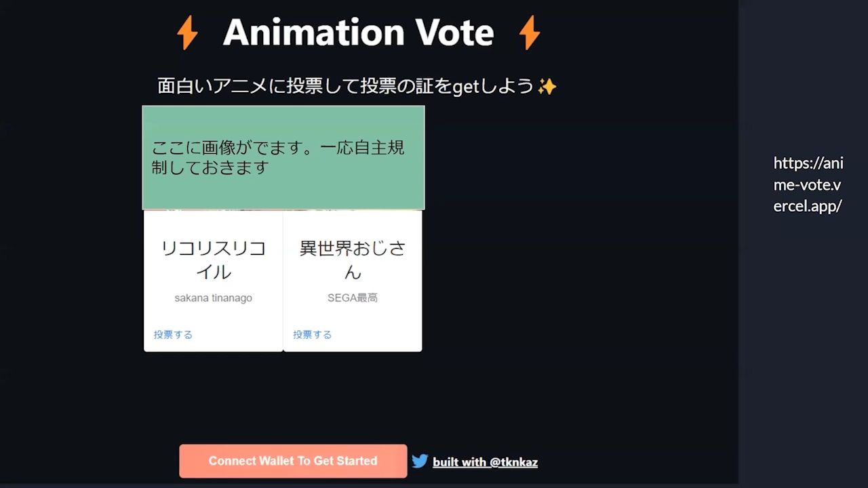This screenshot has width=868, height=488.
Task: Vote for リコリスリコイル via 投票する
Action: coord(173,335)
